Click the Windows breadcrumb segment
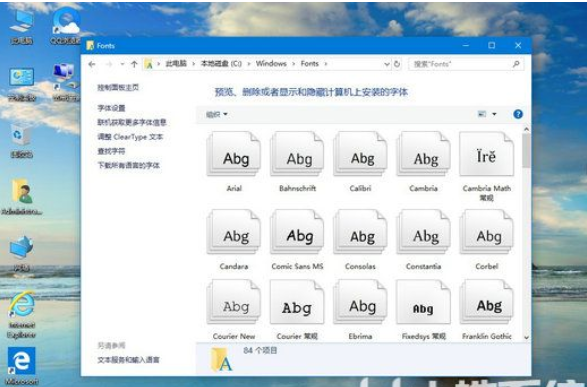 pyautogui.click(x=271, y=64)
